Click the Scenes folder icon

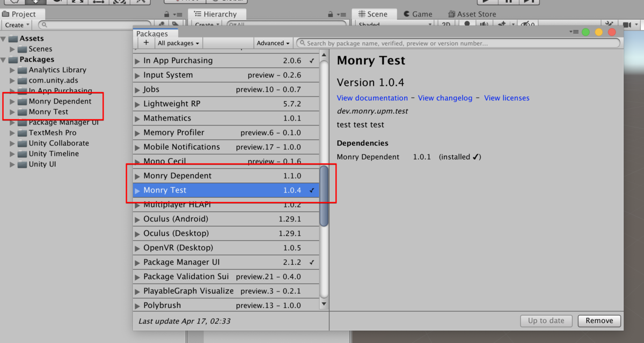pyautogui.click(x=23, y=49)
